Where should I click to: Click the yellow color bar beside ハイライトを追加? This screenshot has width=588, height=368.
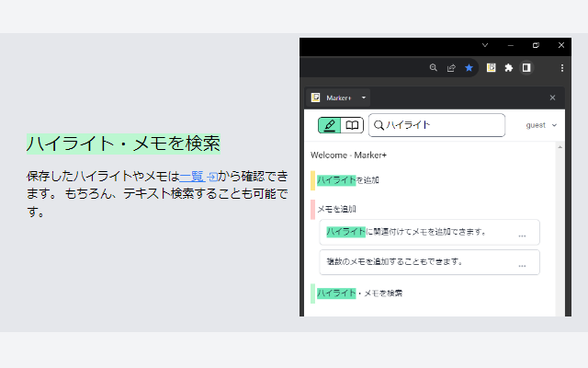(x=312, y=180)
